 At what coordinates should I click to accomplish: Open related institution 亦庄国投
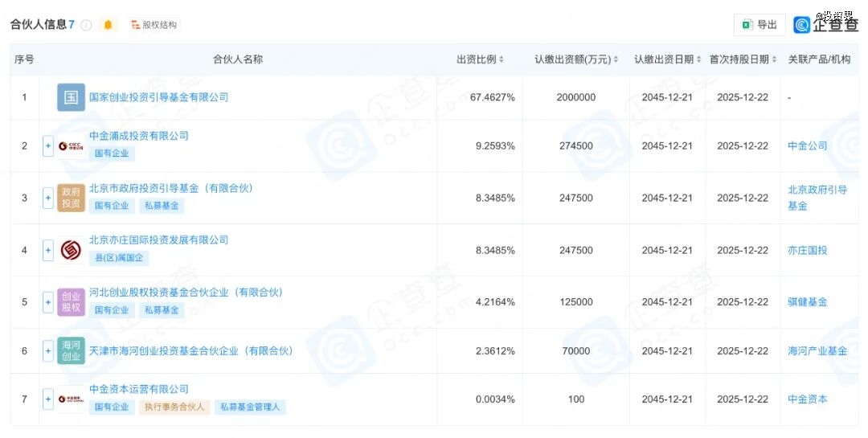click(x=807, y=250)
